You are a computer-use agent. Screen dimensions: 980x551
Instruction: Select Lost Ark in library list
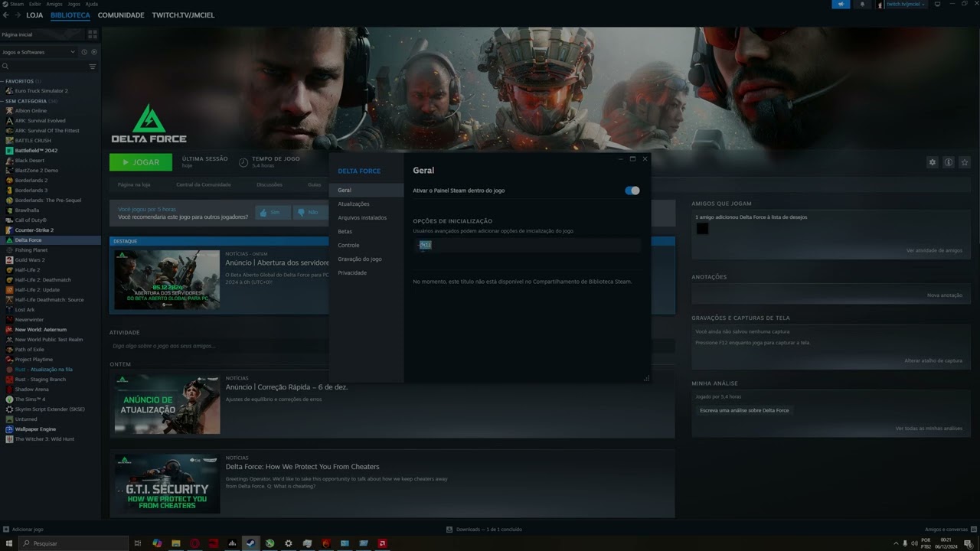[x=24, y=310]
